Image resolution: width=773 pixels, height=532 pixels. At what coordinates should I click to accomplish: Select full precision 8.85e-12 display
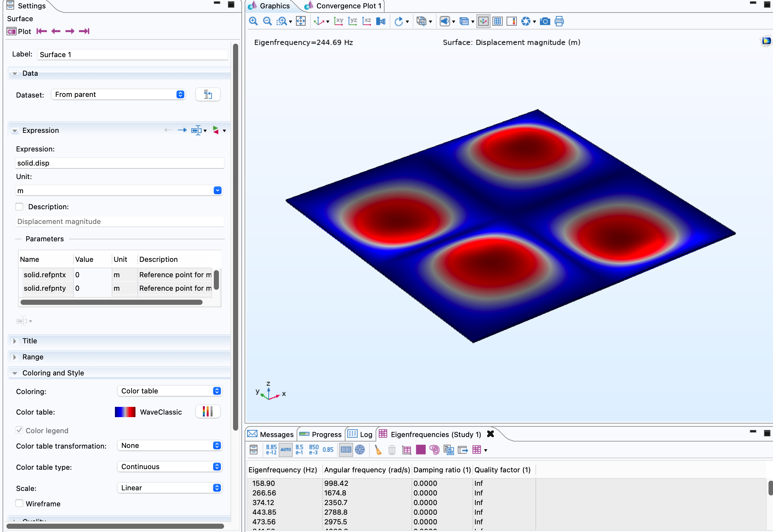[271, 450]
